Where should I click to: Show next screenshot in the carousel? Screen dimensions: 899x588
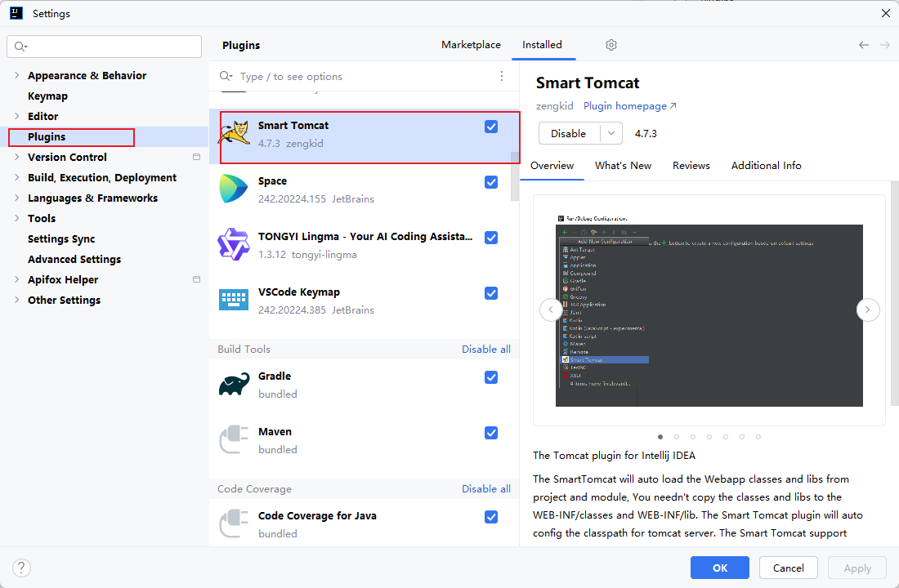coord(867,310)
